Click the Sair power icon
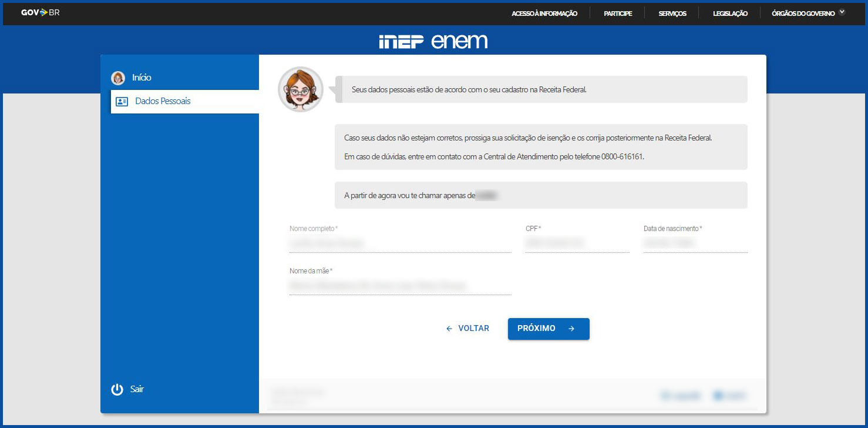The height and width of the screenshot is (428, 868). [117, 389]
